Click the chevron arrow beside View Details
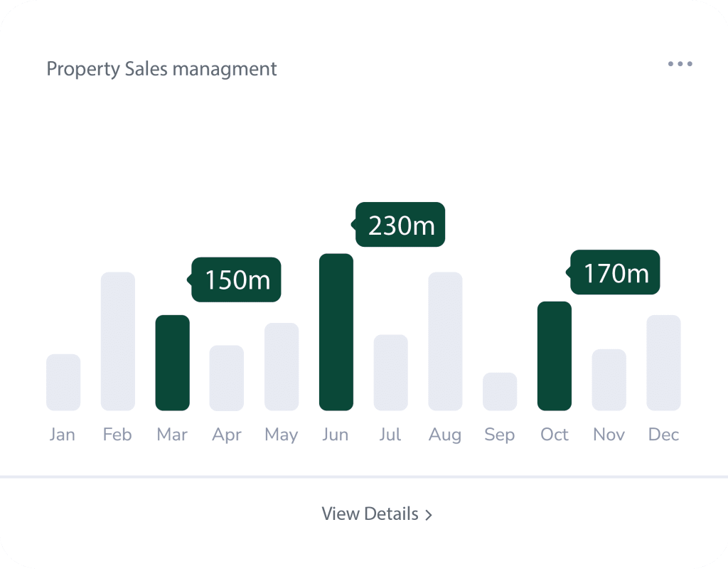The image size is (728, 569). [429, 515]
